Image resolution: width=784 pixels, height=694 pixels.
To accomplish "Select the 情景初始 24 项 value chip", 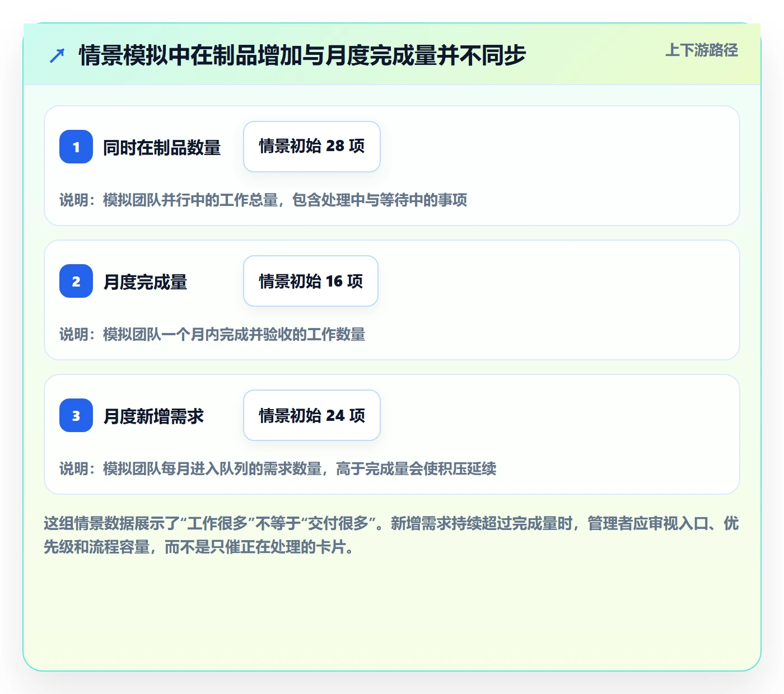I will click(312, 415).
